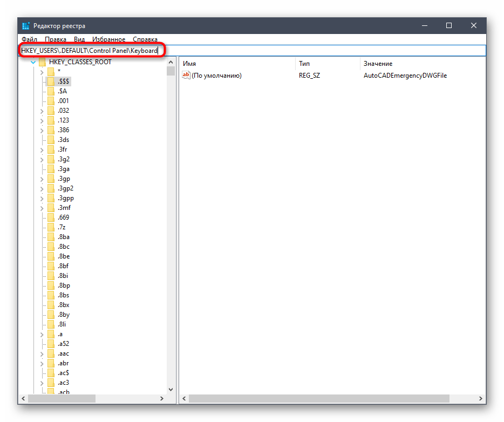Click the 'ab' string value icon

click(186, 76)
